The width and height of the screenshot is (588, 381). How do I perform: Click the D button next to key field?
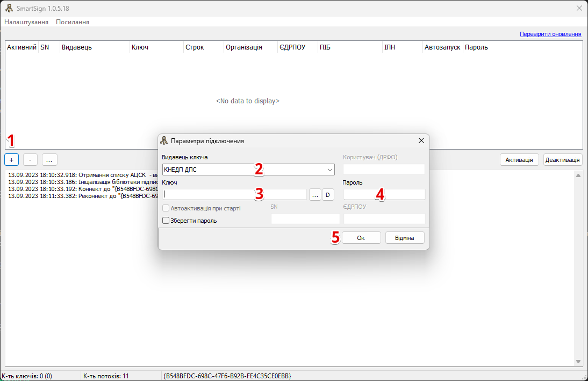click(328, 195)
